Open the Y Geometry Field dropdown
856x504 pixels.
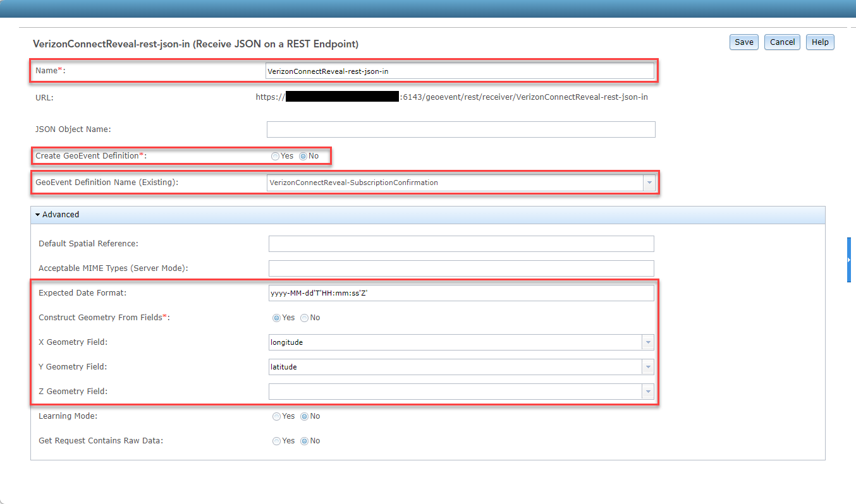point(647,366)
